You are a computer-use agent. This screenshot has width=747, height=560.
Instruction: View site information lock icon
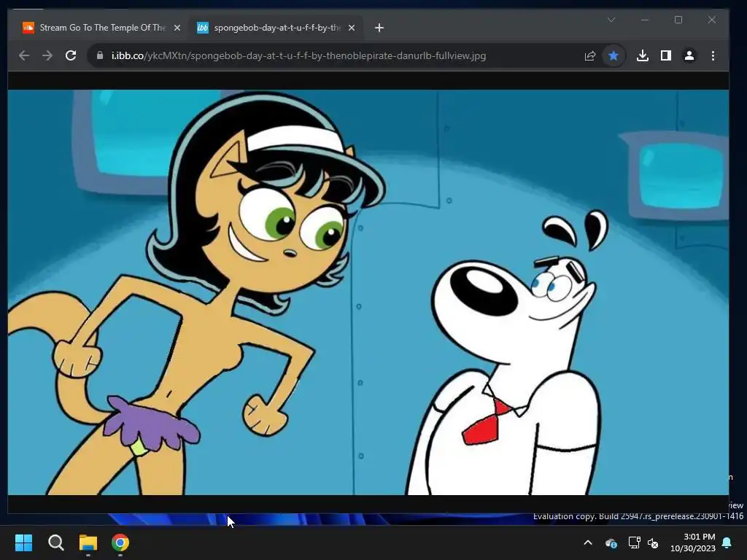click(99, 55)
